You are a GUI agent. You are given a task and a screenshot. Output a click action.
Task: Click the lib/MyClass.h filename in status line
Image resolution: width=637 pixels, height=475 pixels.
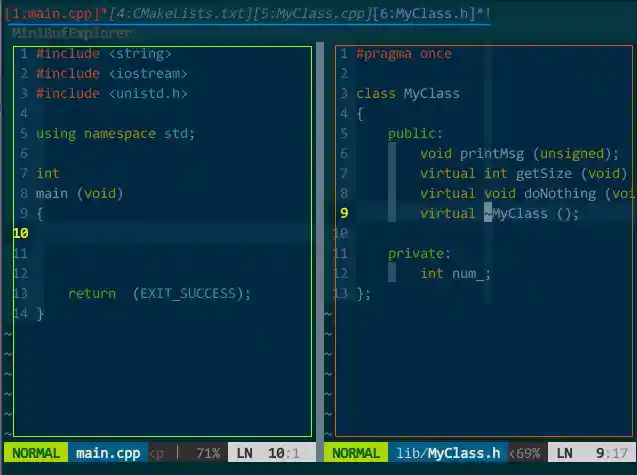tap(448, 453)
